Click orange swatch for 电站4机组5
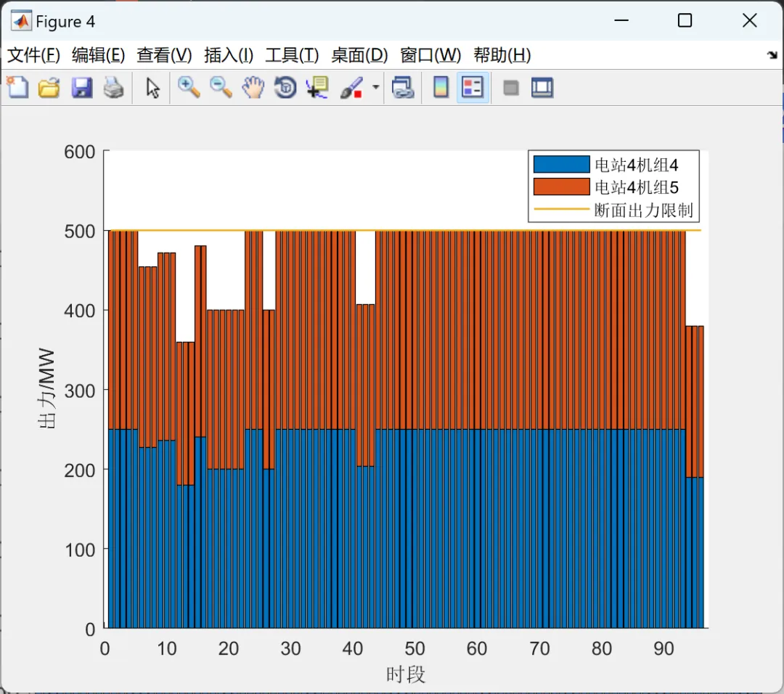The image size is (784, 694). [x=561, y=187]
